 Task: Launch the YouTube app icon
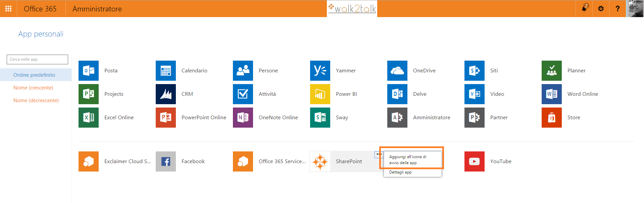click(475, 161)
